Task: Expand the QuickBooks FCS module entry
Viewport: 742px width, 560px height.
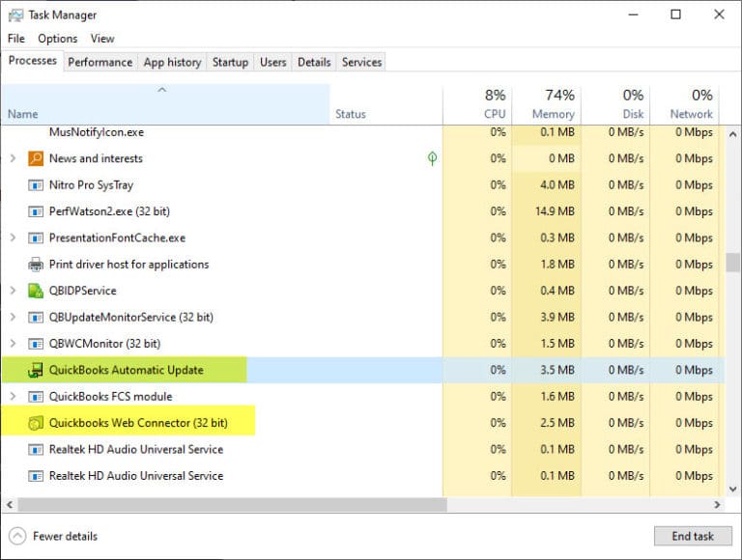Action: [13, 397]
